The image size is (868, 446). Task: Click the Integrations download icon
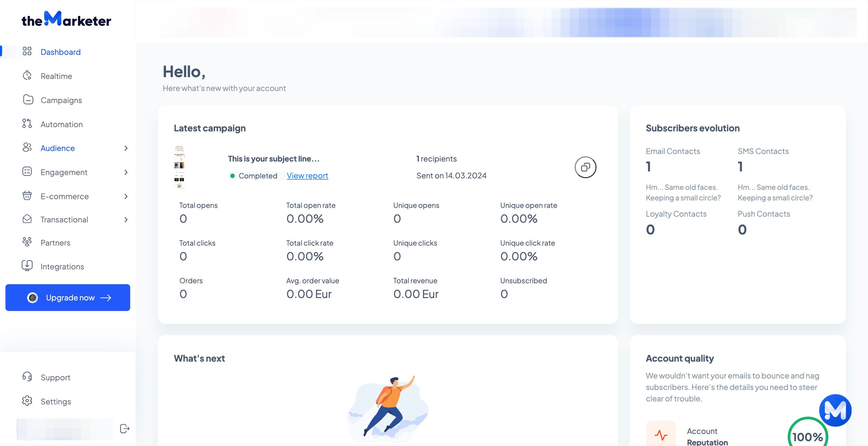27,266
